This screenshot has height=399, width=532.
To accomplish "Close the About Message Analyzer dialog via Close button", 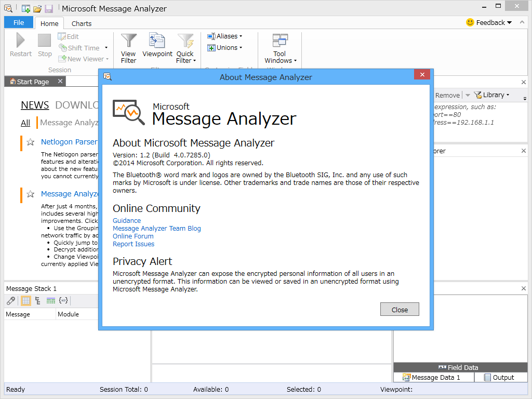I will (x=399, y=309).
